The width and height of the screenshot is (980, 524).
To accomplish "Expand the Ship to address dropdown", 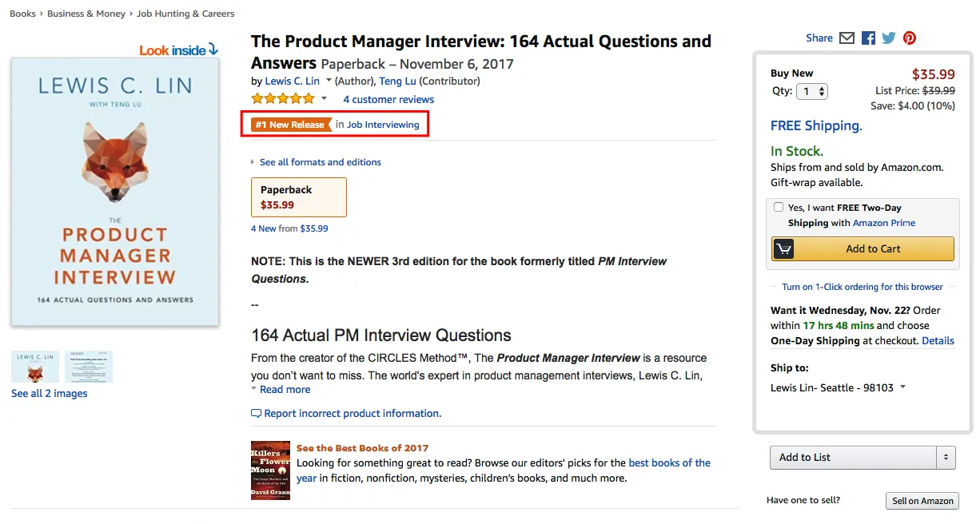I will [x=902, y=387].
